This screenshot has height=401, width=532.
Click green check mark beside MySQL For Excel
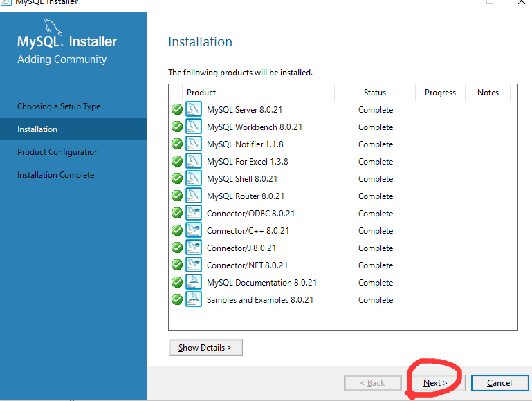click(177, 161)
